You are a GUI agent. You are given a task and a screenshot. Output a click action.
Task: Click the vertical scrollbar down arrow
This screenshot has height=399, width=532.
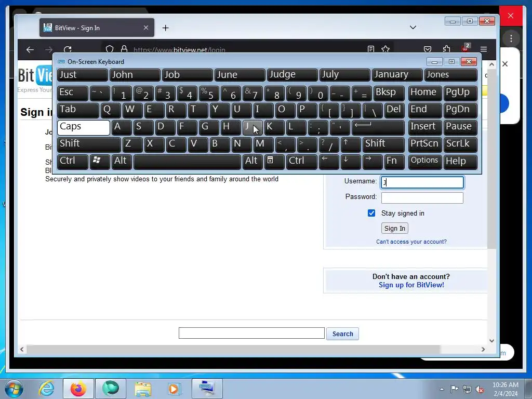[x=491, y=340]
